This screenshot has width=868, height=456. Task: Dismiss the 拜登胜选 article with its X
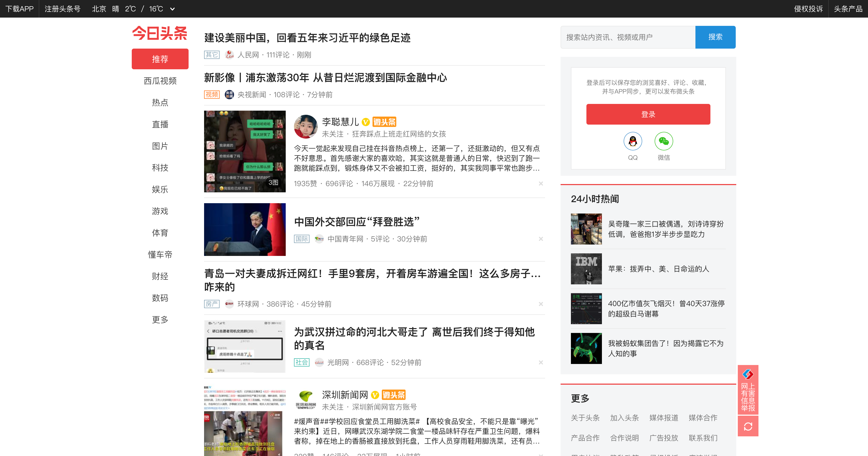(x=540, y=239)
